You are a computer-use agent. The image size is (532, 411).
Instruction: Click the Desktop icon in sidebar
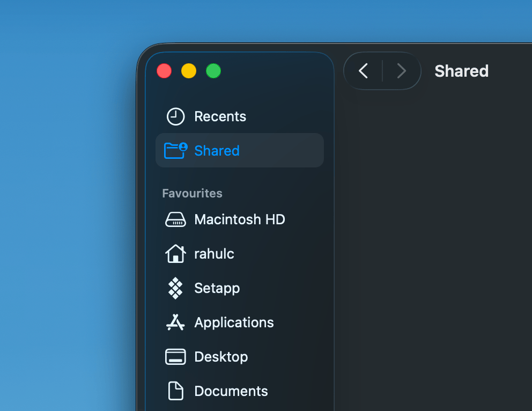pos(175,357)
